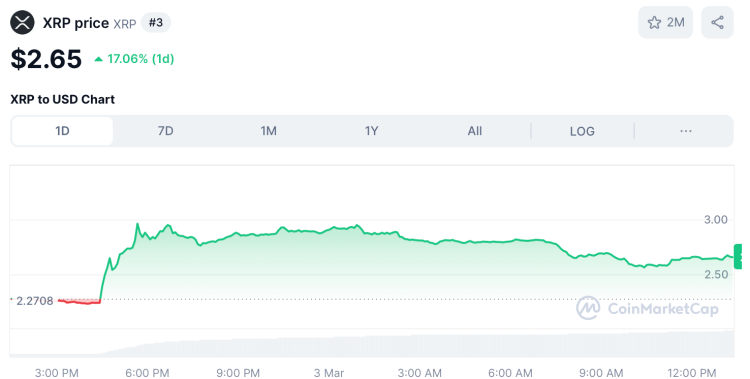The image size is (750, 379).
Task: Switch to the 1Y chart range
Action: [x=372, y=131]
